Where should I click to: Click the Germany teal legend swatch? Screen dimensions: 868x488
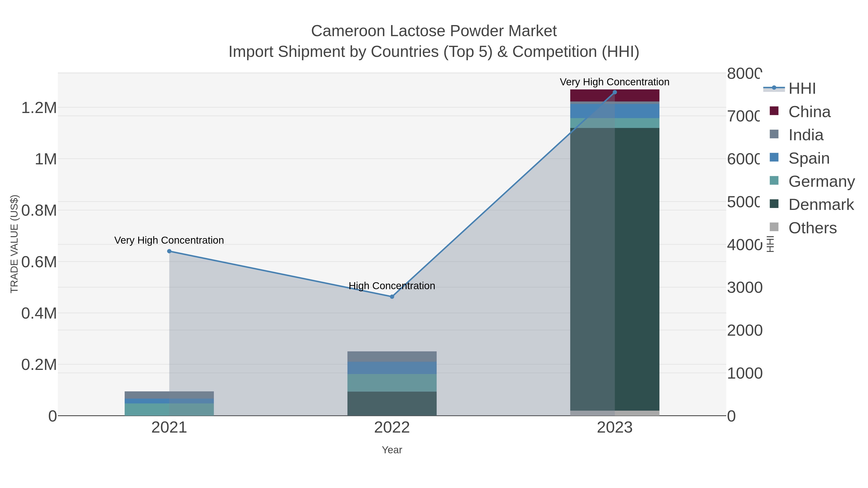pos(774,180)
